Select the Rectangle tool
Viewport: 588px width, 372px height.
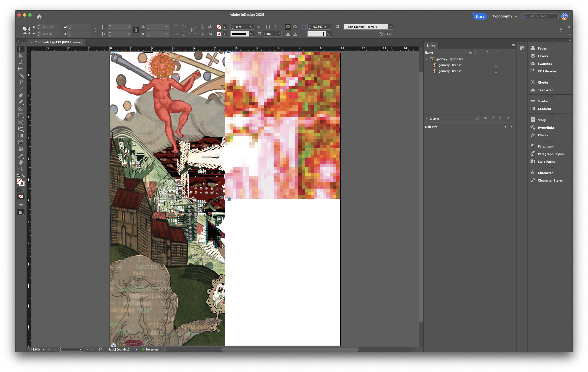[21, 115]
